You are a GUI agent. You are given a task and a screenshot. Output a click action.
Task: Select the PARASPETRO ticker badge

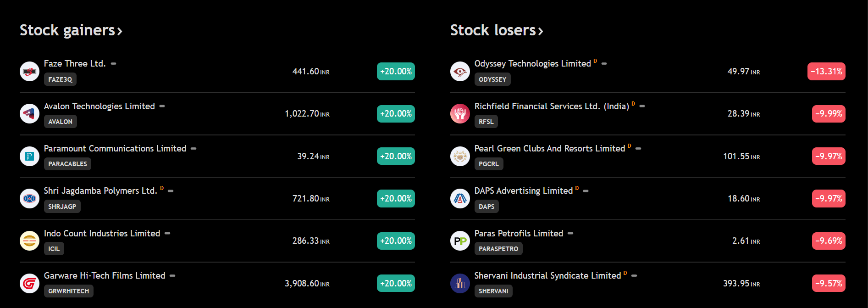(498, 249)
